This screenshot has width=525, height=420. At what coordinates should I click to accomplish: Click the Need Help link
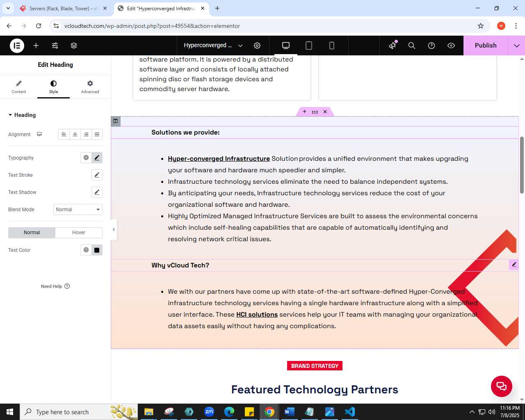pos(55,286)
